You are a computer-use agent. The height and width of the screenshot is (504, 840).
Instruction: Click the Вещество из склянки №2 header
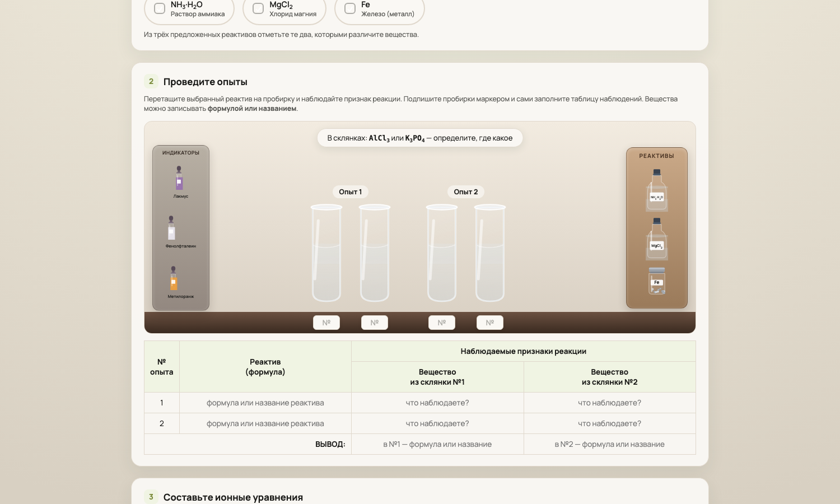point(610,377)
